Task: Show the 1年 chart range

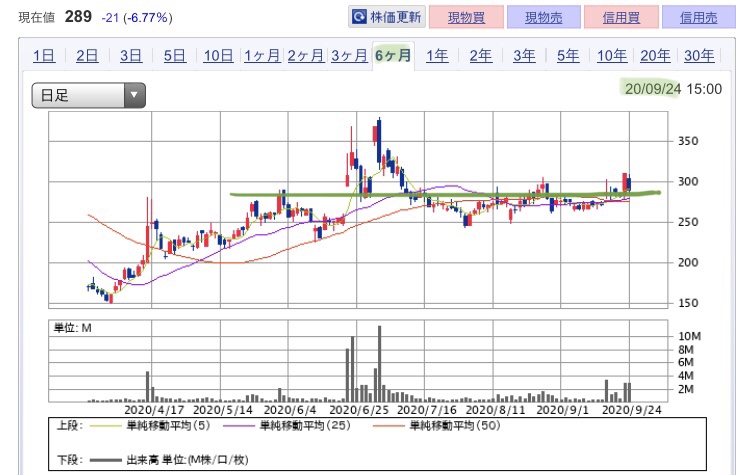Action: (437, 56)
